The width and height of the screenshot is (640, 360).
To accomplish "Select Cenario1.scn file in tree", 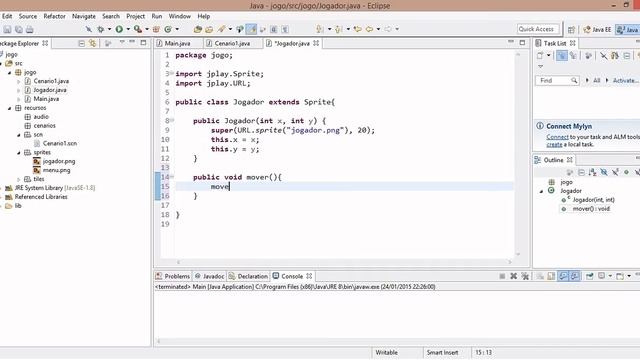I will coord(60,144).
